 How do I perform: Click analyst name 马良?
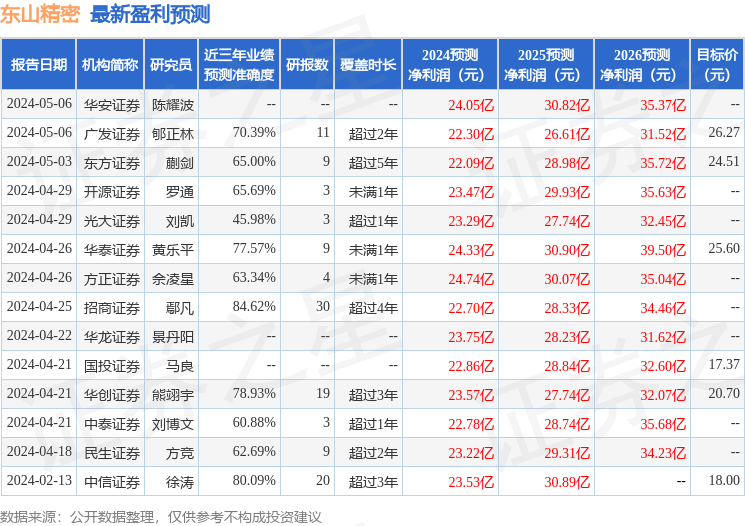180,365
